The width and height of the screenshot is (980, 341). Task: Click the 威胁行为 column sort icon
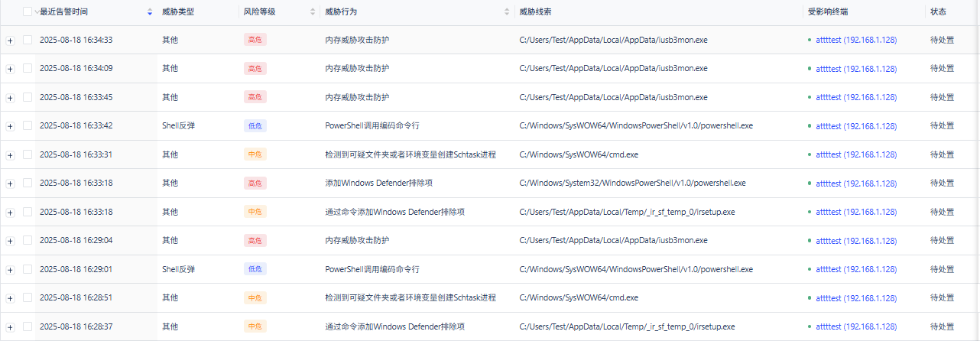tap(507, 12)
